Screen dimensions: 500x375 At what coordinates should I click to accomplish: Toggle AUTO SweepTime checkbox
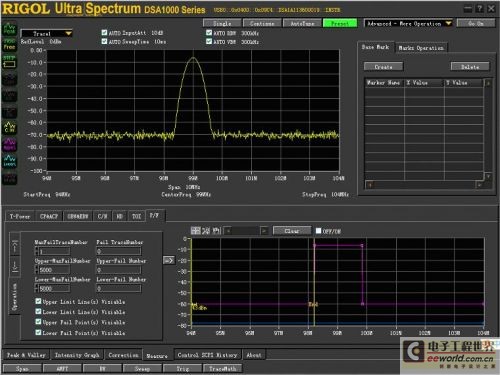104,41
